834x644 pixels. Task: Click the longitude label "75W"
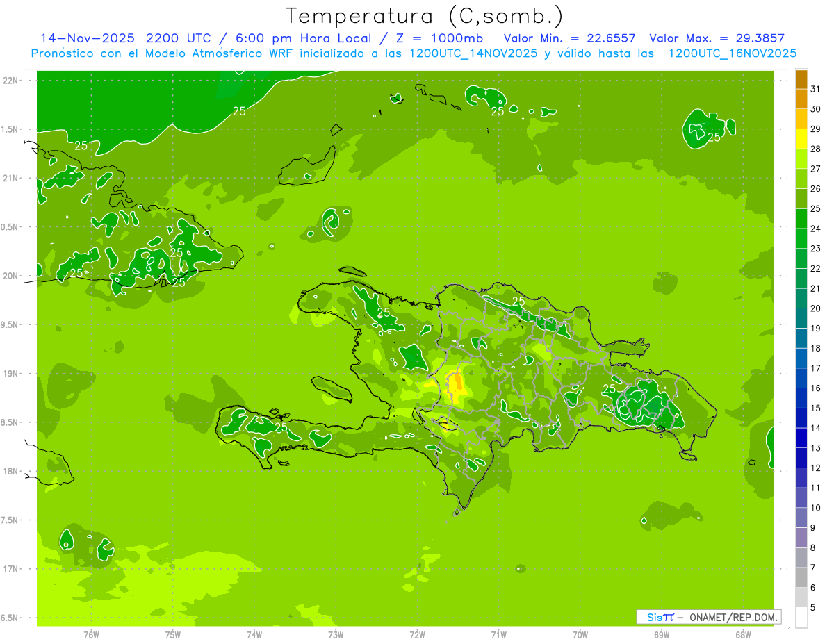[x=173, y=635]
